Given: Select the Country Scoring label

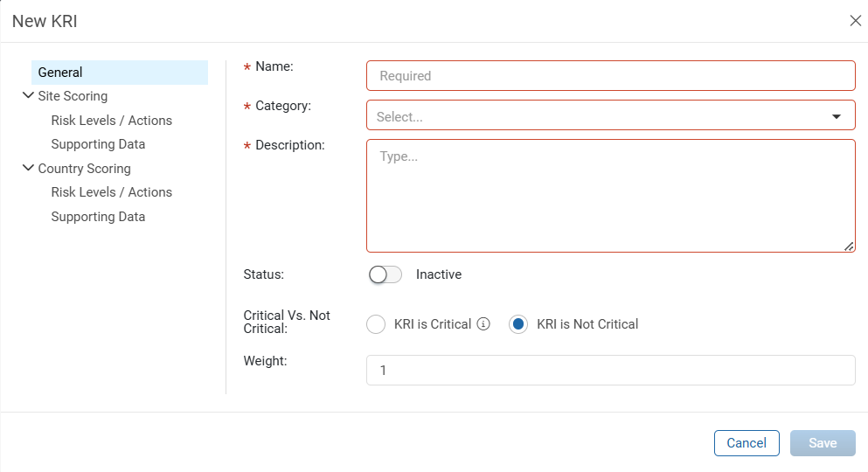Looking at the screenshot, I should click(x=84, y=169).
